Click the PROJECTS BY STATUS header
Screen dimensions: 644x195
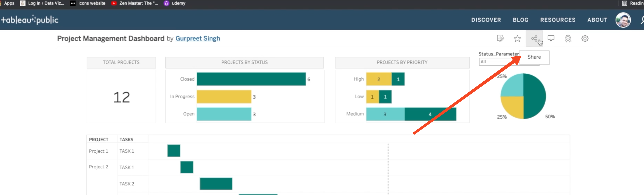click(244, 62)
